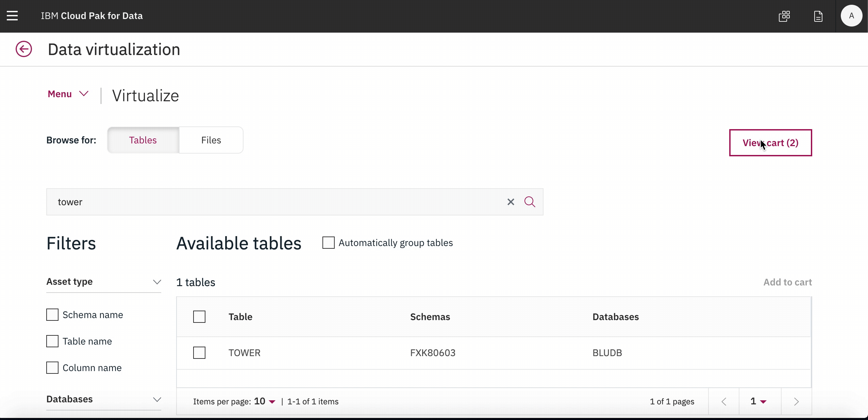Open the document icon in top bar
The height and width of the screenshot is (420, 868).
(818, 16)
